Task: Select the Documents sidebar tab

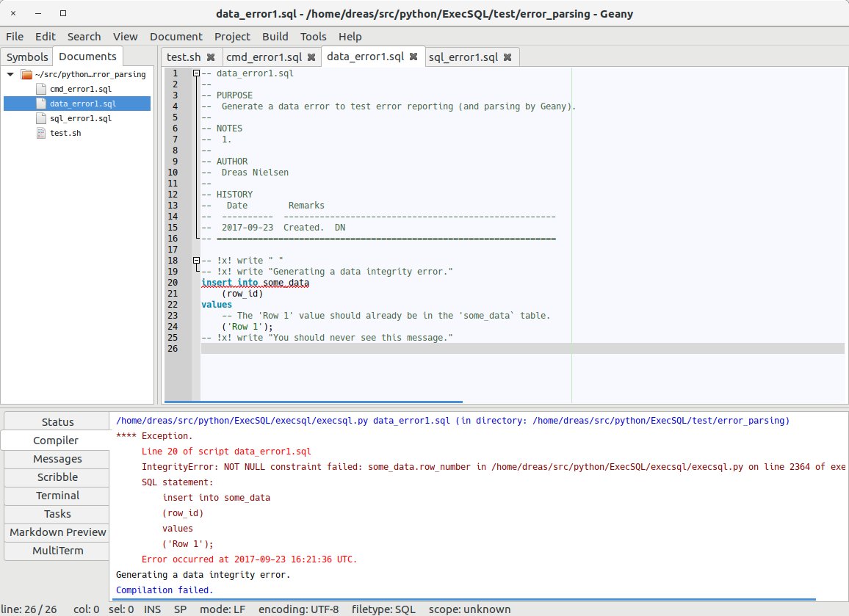Action: click(87, 57)
